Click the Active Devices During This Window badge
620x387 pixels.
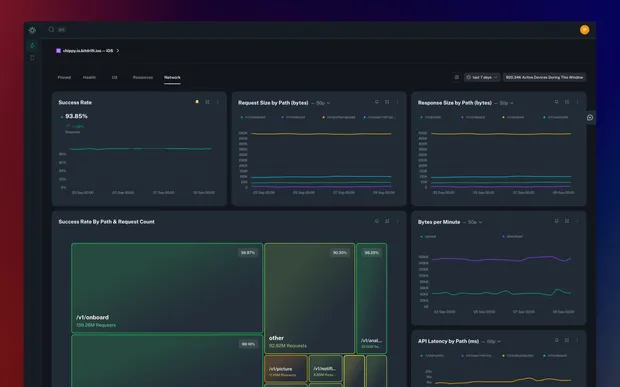544,77
